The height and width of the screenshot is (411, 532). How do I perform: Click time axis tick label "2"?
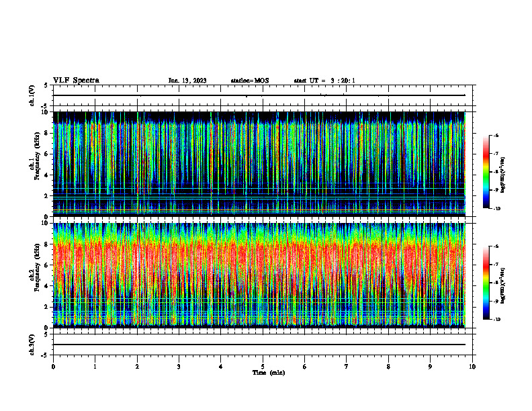coord(137,367)
